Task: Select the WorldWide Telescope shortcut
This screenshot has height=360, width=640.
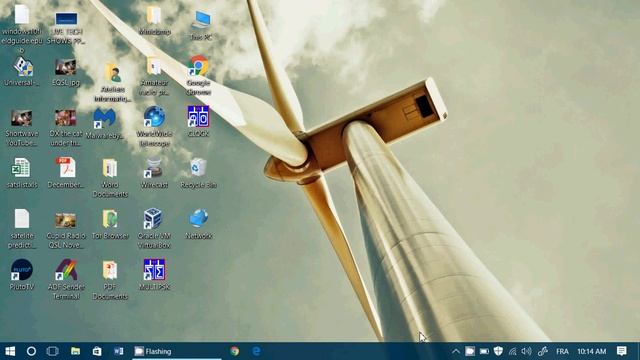Action: point(154,127)
